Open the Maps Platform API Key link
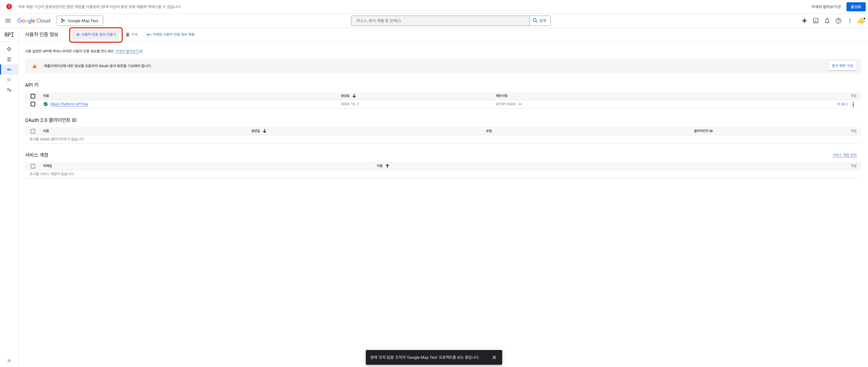 click(69, 104)
